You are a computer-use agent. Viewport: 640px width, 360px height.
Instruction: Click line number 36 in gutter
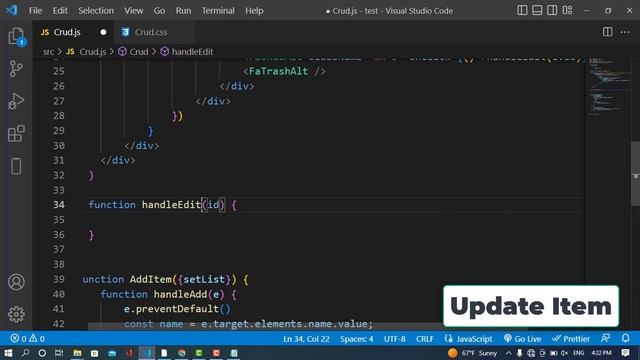pos(59,235)
